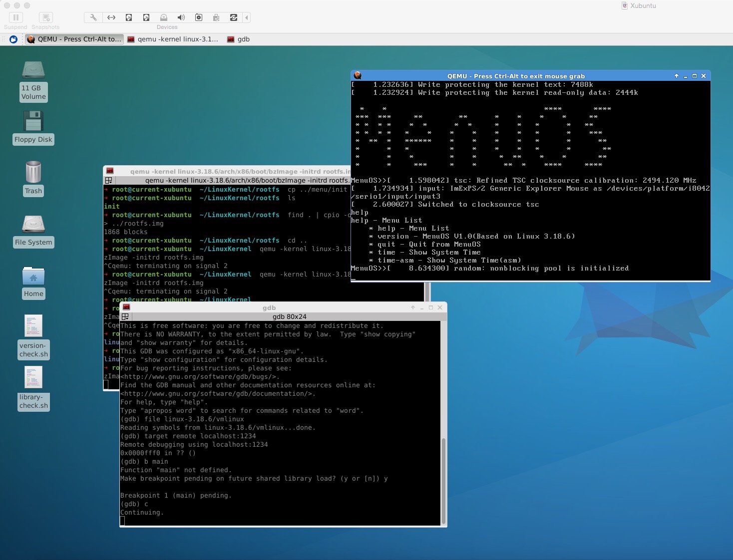Maximize the gdb window
733x560 pixels.
tap(431, 307)
